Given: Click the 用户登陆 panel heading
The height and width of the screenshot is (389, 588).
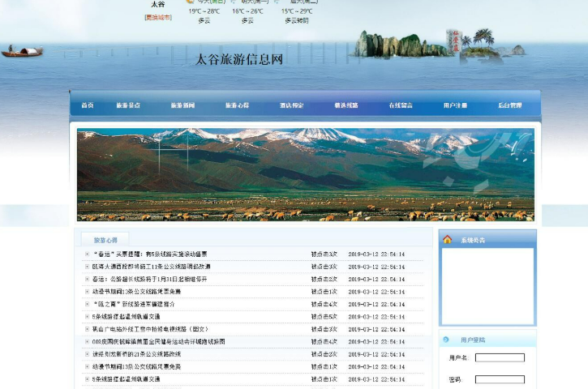Looking at the screenshot, I should (473, 340).
